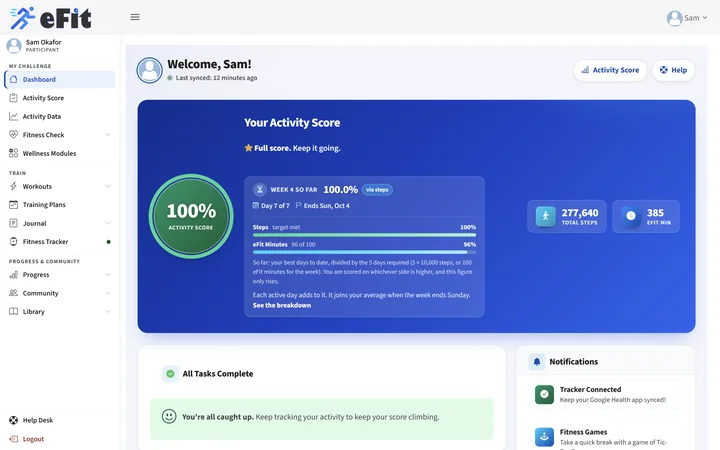Click the Fitness Tracker watch icon
Image resolution: width=720 pixels, height=450 pixels.
pyautogui.click(x=14, y=242)
